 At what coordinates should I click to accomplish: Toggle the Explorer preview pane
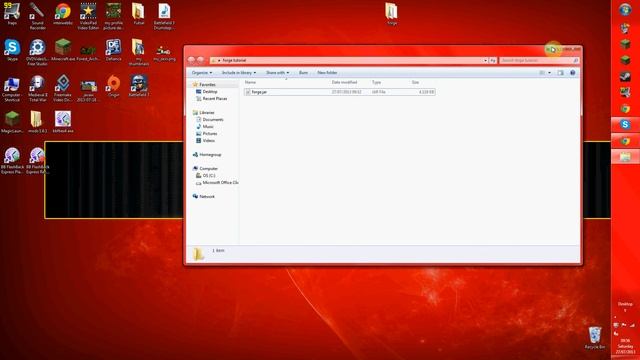coord(560,73)
